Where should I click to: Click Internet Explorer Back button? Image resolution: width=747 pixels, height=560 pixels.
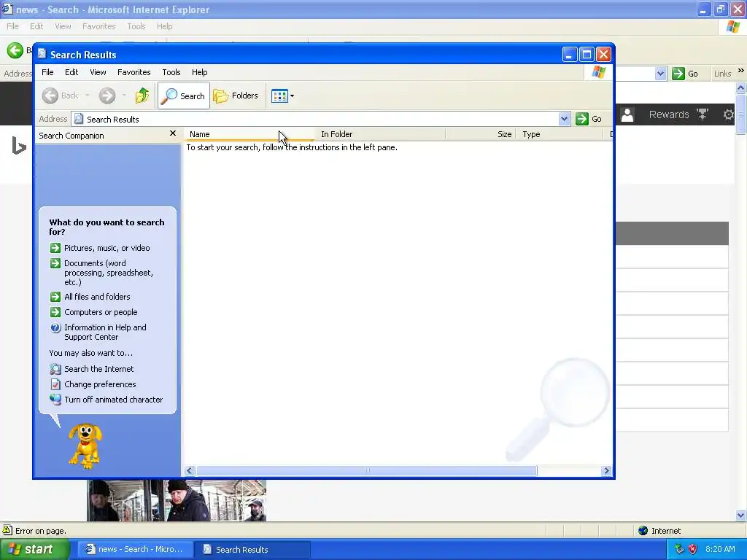click(15, 50)
